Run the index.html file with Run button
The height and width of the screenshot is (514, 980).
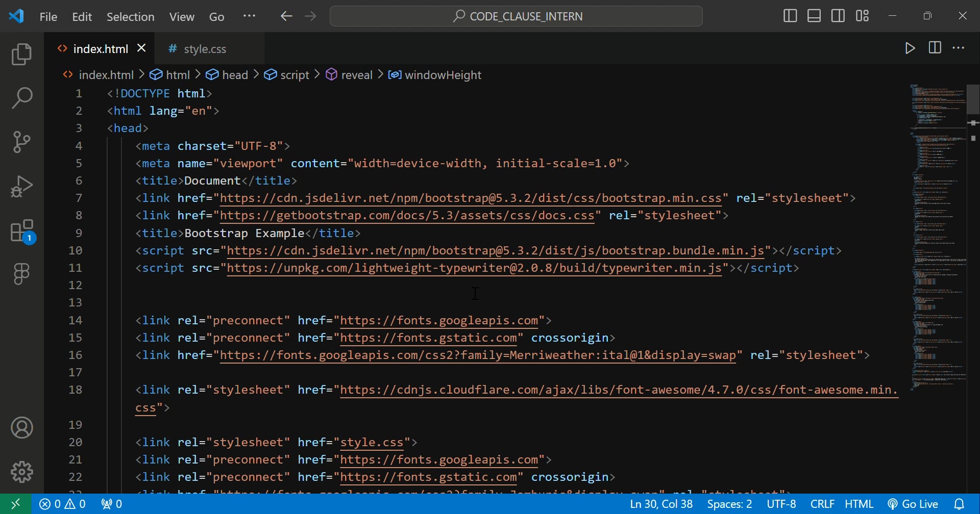[x=910, y=48]
